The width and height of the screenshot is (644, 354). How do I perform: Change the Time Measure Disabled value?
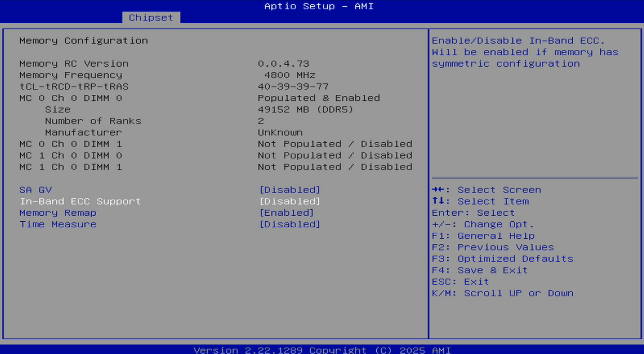click(x=290, y=224)
